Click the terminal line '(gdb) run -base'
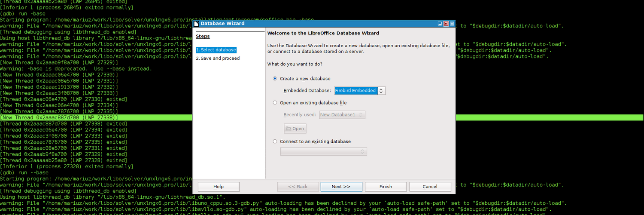Screen dimensions: 644x215 point(23,14)
